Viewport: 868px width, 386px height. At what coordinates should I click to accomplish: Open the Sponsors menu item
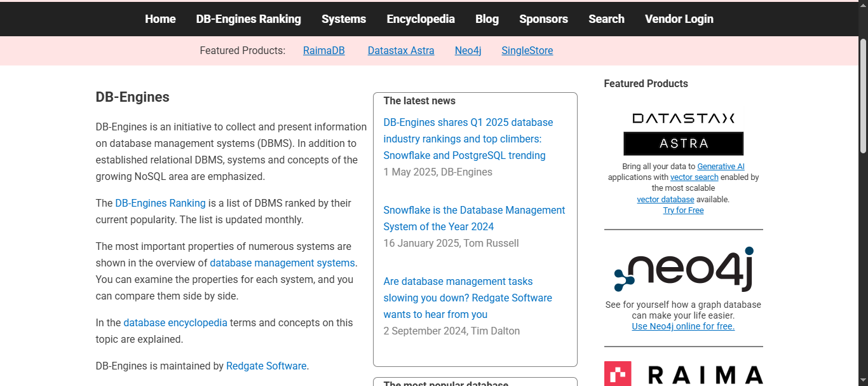tap(543, 19)
